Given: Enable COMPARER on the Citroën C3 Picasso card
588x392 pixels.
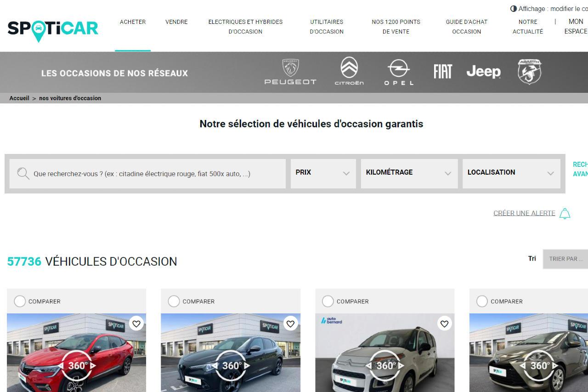Looking at the screenshot, I should coord(328,301).
